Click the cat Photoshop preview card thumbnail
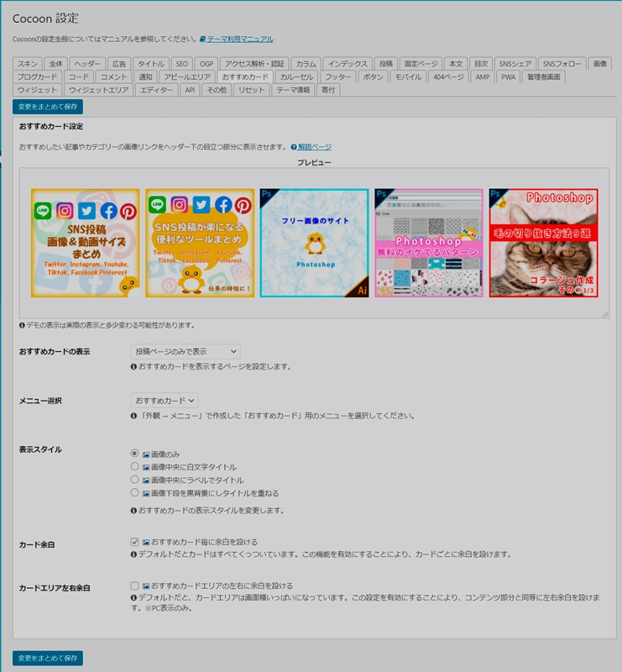Screen dimensions: 622x672 coord(543,243)
